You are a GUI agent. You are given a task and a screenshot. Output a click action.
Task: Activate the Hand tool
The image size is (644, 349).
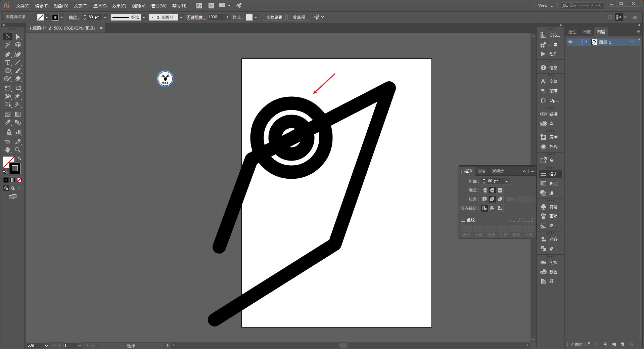(7, 150)
